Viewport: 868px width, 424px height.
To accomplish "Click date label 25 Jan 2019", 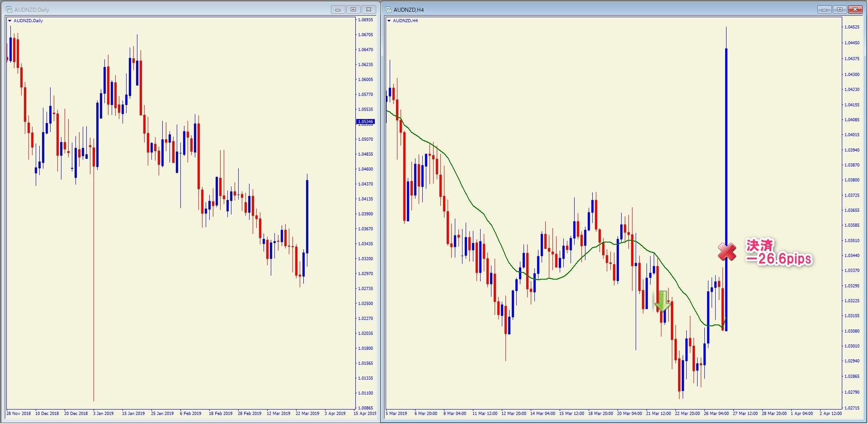I will (x=162, y=414).
